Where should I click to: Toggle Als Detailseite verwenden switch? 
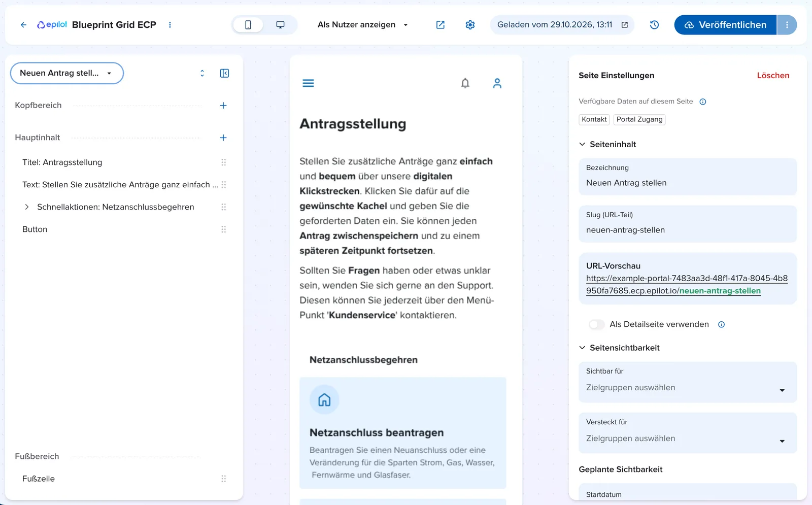pyautogui.click(x=597, y=324)
